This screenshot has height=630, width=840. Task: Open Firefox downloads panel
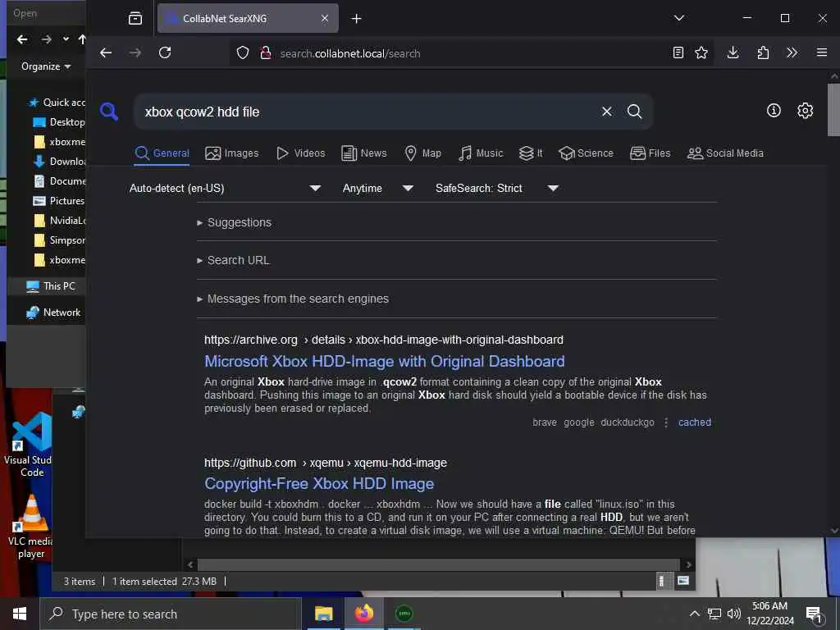(733, 52)
